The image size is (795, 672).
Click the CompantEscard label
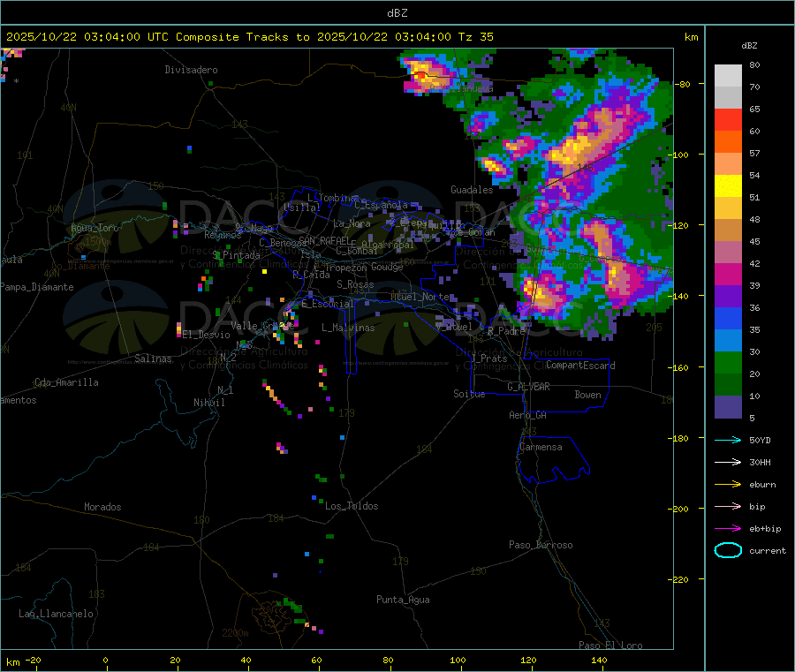[x=580, y=366]
